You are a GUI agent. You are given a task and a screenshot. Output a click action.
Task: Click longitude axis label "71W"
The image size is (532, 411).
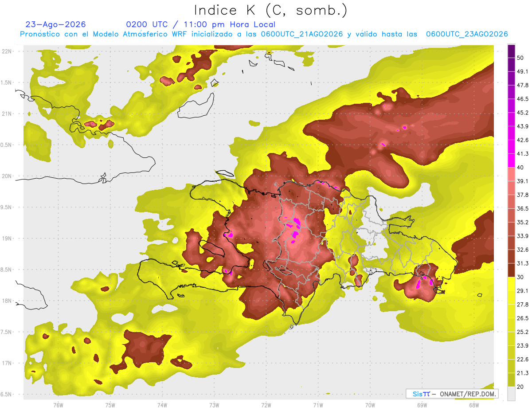[x=318, y=405]
